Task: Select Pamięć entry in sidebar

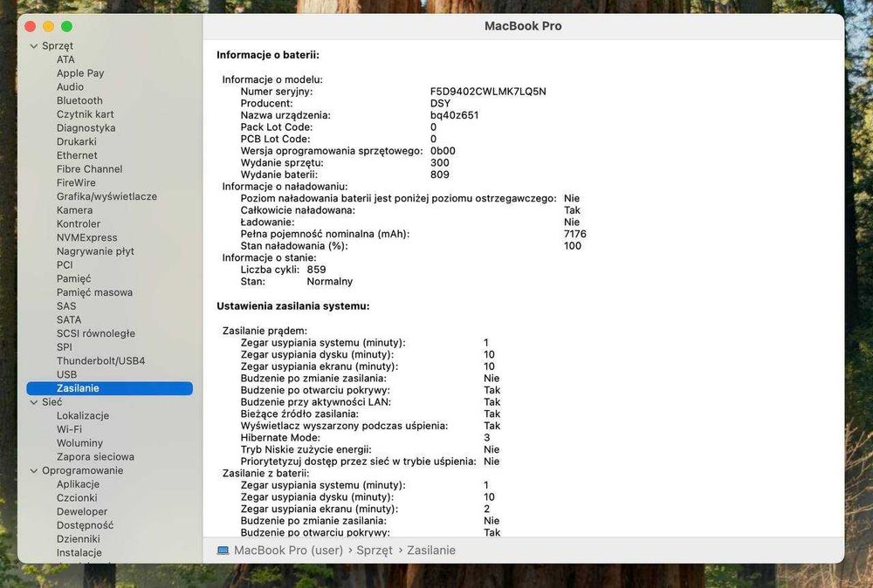Action: coord(73,278)
